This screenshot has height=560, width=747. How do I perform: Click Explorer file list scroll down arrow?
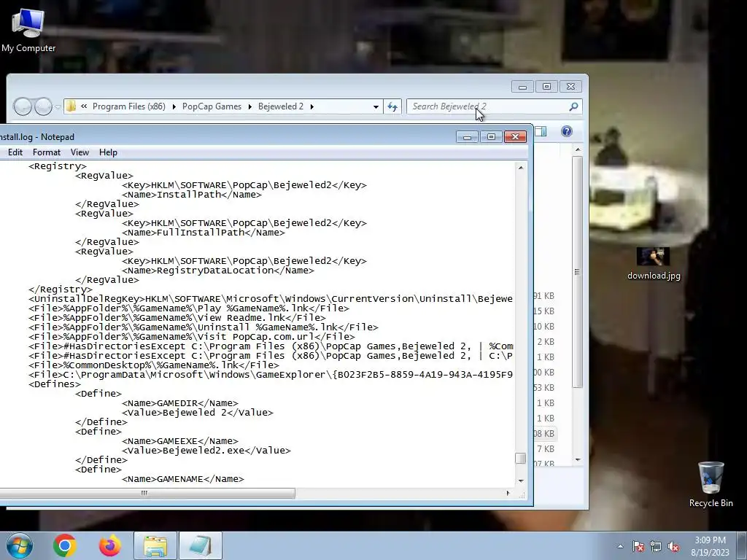(578, 459)
